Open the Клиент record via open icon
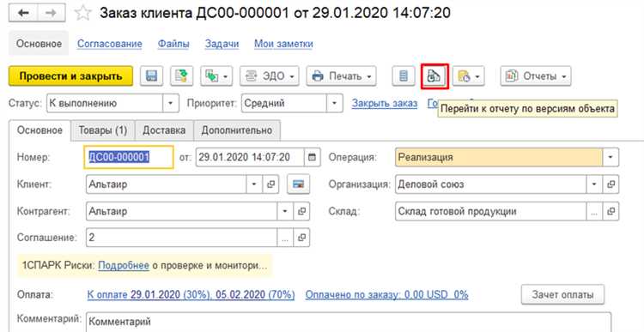The width and height of the screenshot is (644, 332). tap(270, 184)
